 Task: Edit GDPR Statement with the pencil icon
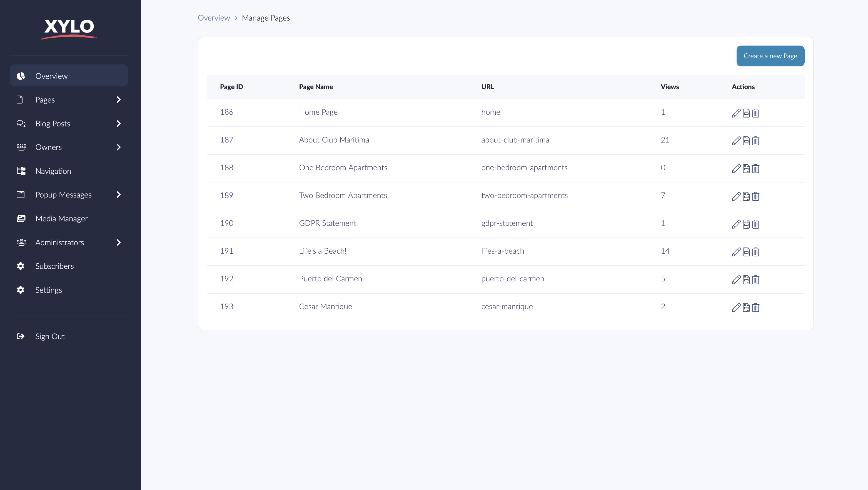coord(736,224)
